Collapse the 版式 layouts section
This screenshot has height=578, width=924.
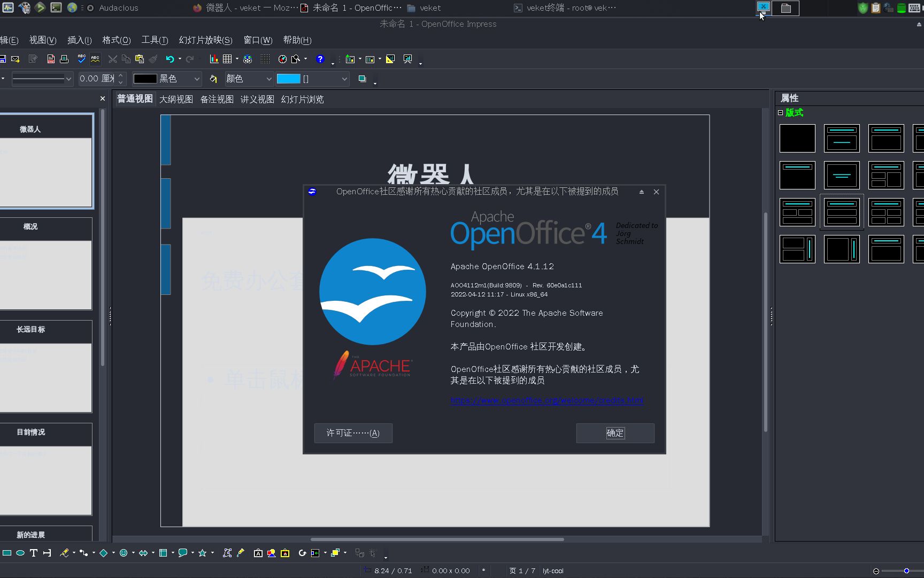pos(780,113)
